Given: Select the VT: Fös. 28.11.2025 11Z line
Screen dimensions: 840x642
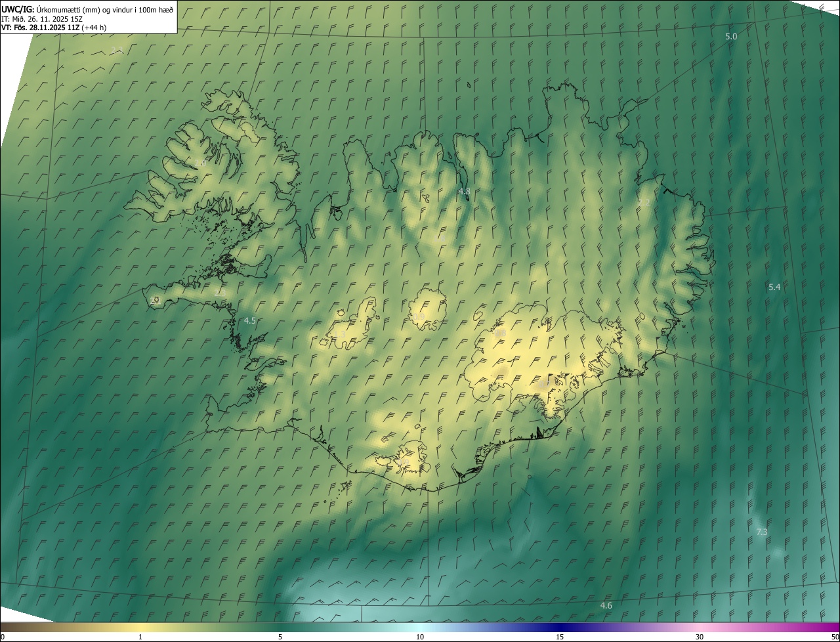Looking at the screenshot, I should click(54, 28).
